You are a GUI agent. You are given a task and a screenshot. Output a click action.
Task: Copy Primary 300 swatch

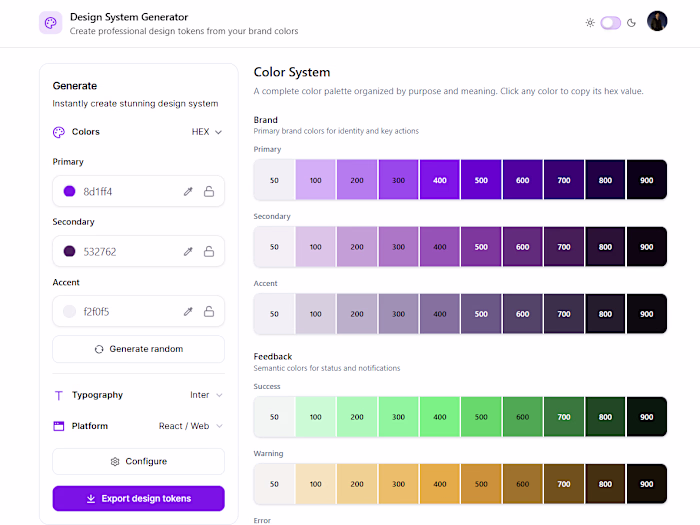398,179
